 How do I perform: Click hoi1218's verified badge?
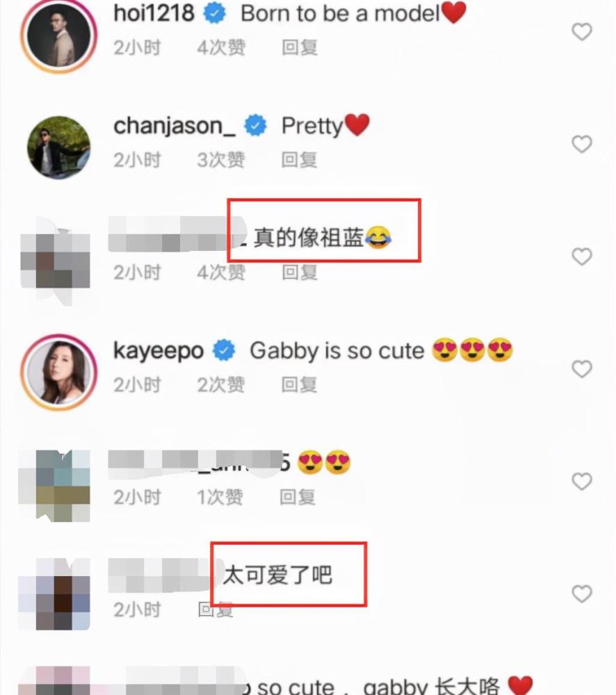214,13
